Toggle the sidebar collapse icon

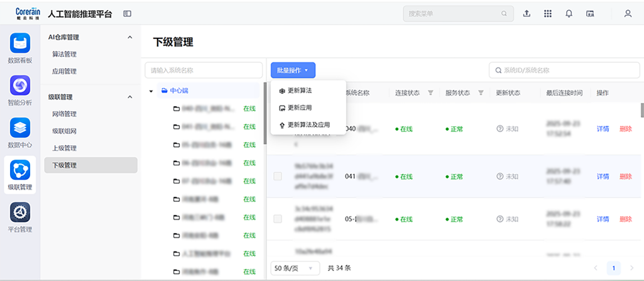pos(127,13)
